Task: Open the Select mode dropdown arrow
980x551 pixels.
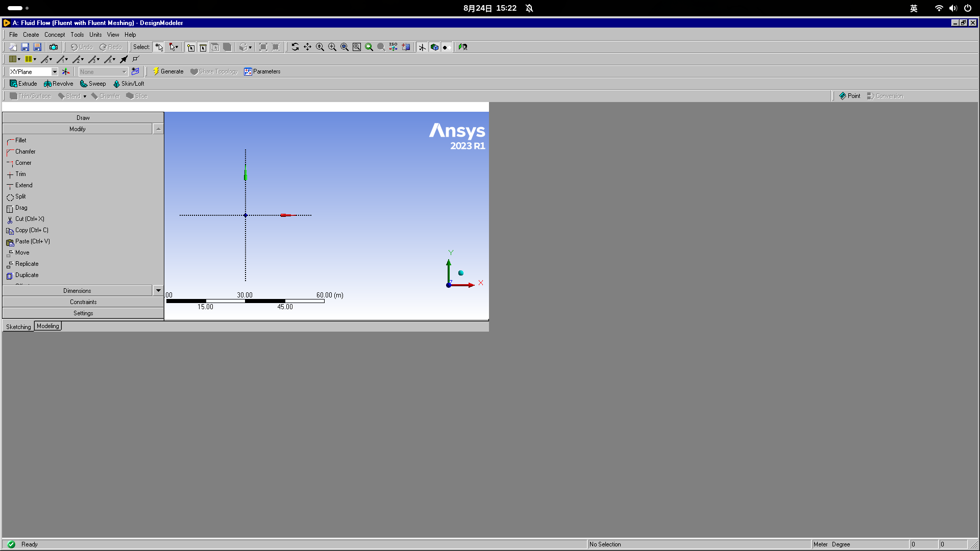Action: tap(177, 47)
